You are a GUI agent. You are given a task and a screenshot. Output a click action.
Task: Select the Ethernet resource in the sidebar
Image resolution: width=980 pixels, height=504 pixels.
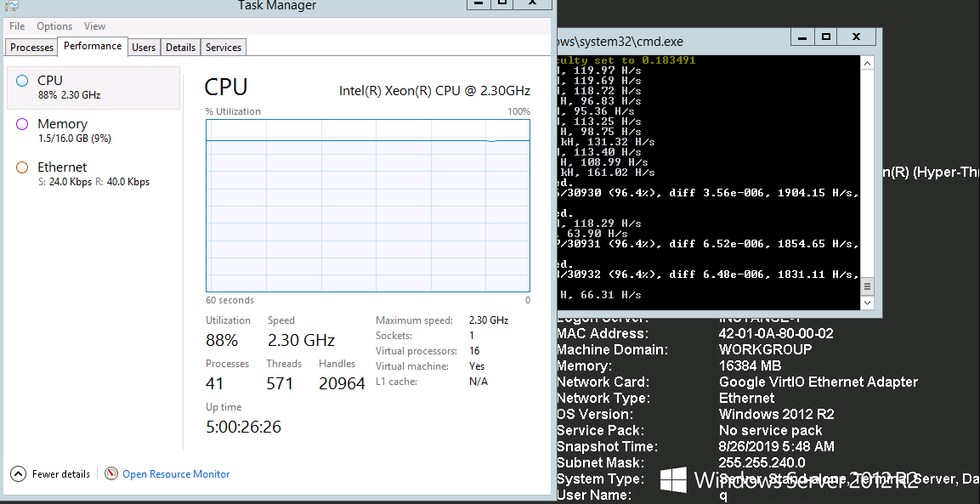coord(93,174)
